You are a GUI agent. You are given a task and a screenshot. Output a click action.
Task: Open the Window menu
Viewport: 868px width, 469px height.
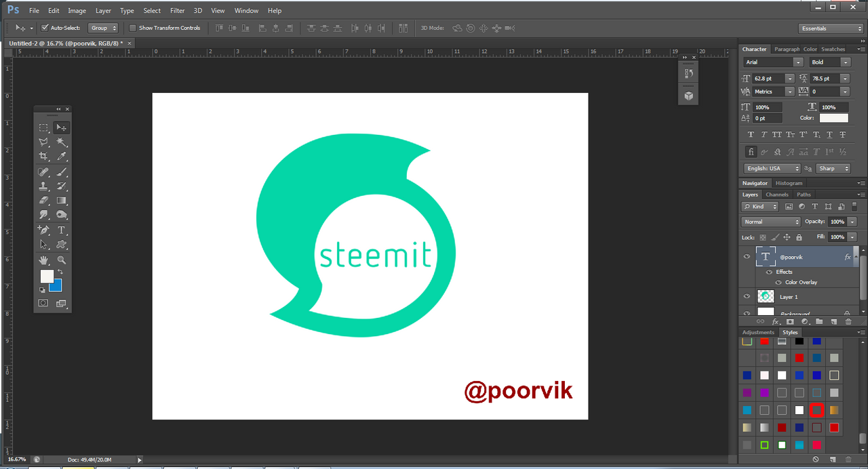coord(246,11)
